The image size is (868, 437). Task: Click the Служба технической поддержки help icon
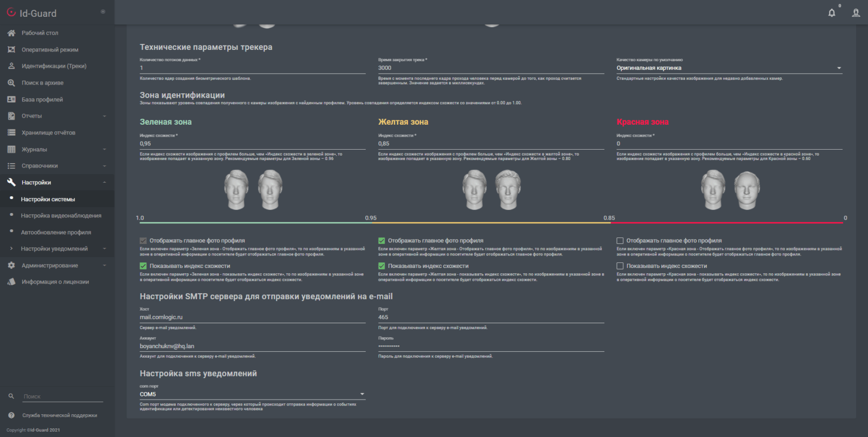pos(11,415)
